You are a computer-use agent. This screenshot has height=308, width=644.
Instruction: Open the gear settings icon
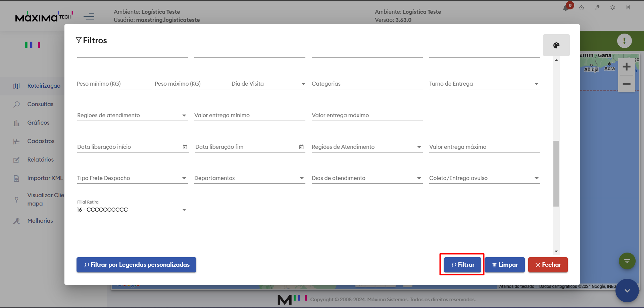[x=612, y=7]
